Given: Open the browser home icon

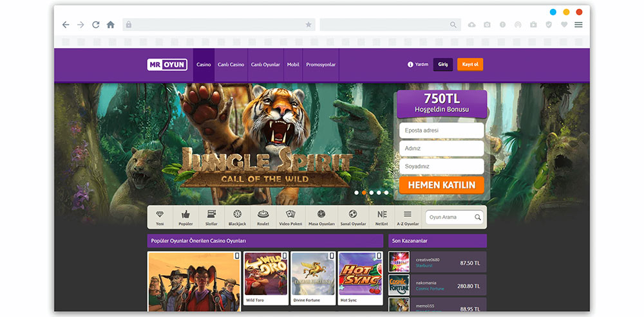Looking at the screenshot, I should tap(111, 24).
